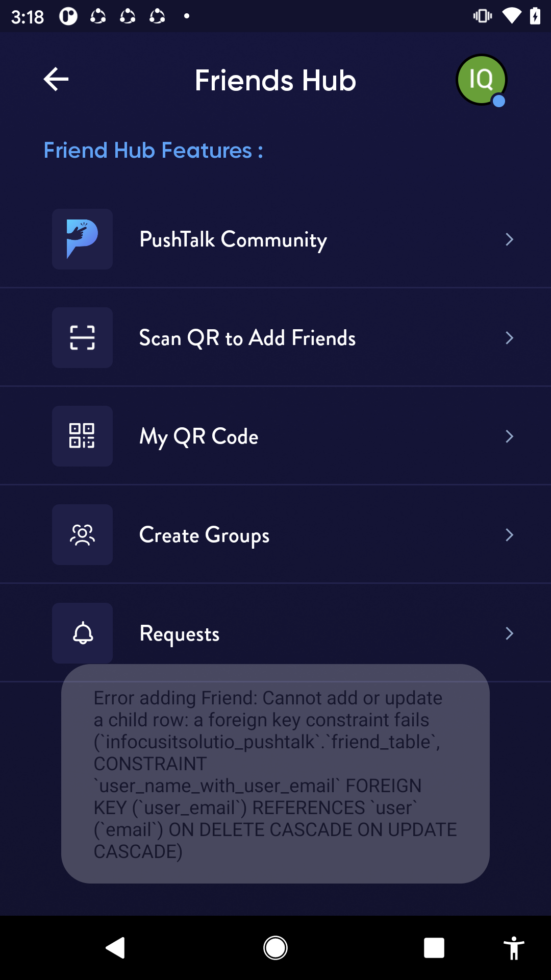Select Scan QR to Add Friends

(247, 338)
